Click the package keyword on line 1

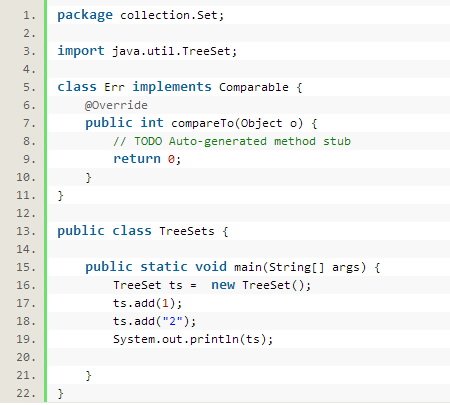click(85, 15)
